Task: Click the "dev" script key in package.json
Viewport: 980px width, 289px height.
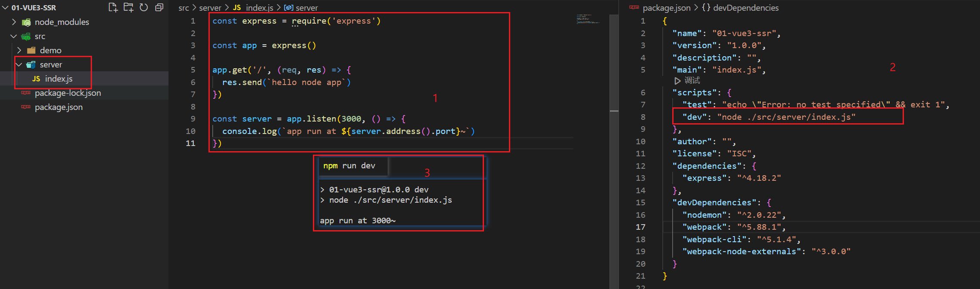Action: (x=694, y=117)
